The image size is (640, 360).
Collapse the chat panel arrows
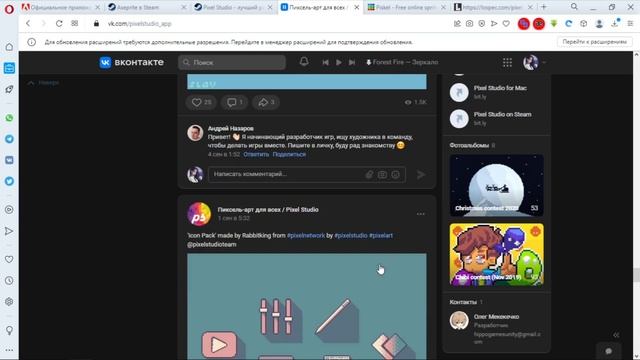[x=616, y=335]
